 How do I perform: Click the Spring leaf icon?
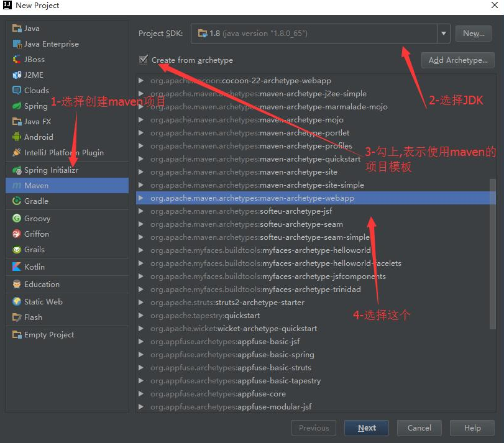17,106
